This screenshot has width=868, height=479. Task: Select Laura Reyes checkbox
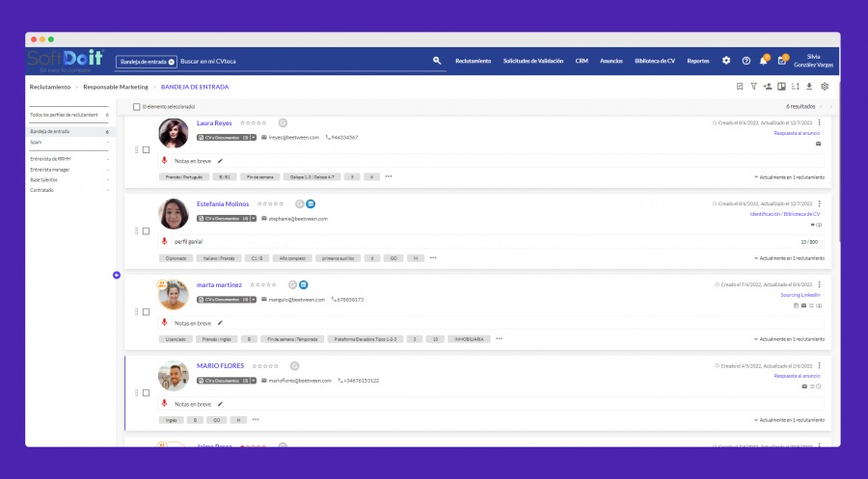click(x=147, y=150)
